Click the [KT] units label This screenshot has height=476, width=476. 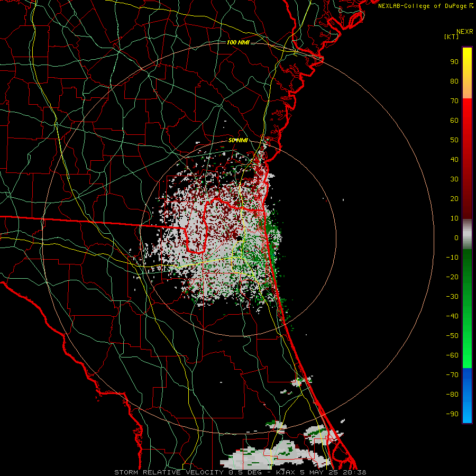coord(452,36)
